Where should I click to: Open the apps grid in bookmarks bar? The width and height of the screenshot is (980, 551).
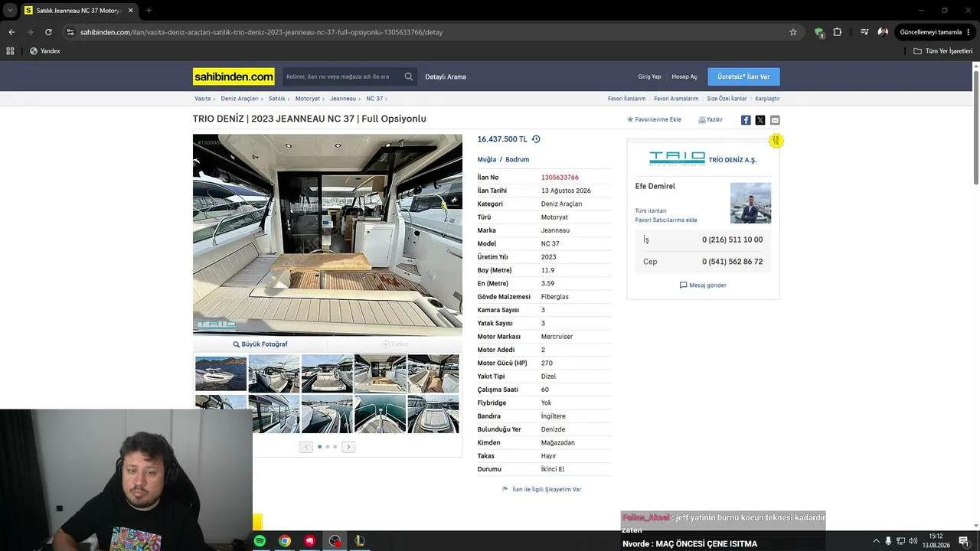pyautogui.click(x=10, y=51)
